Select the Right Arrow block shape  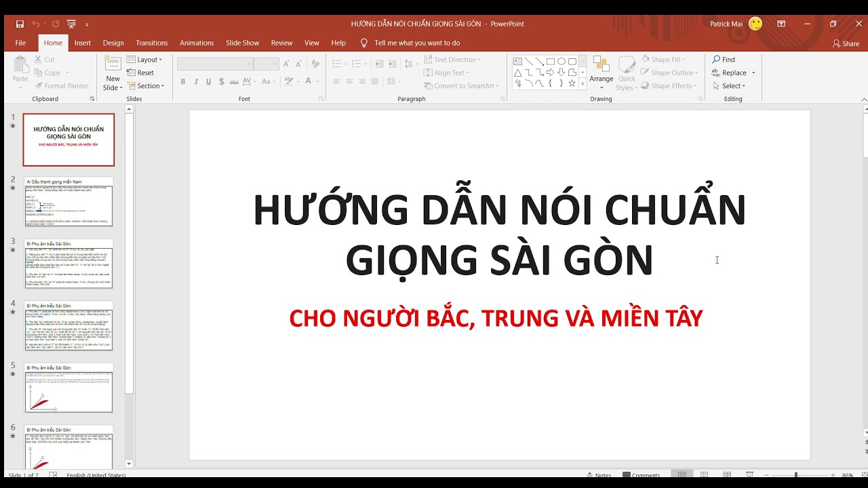(551, 73)
